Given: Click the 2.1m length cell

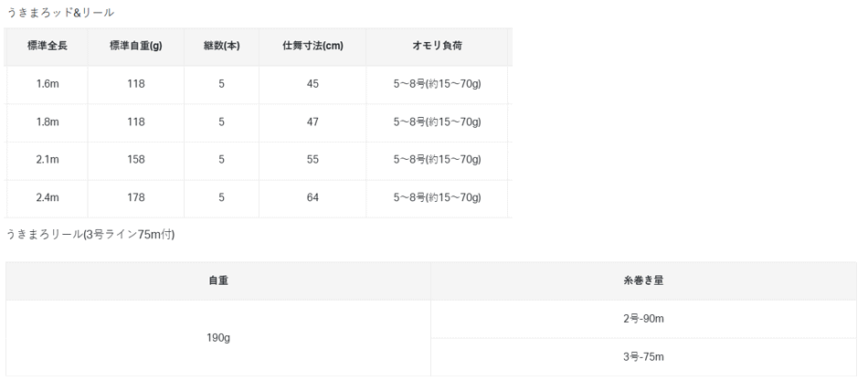Looking at the screenshot, I should click(x=48, y=160).
